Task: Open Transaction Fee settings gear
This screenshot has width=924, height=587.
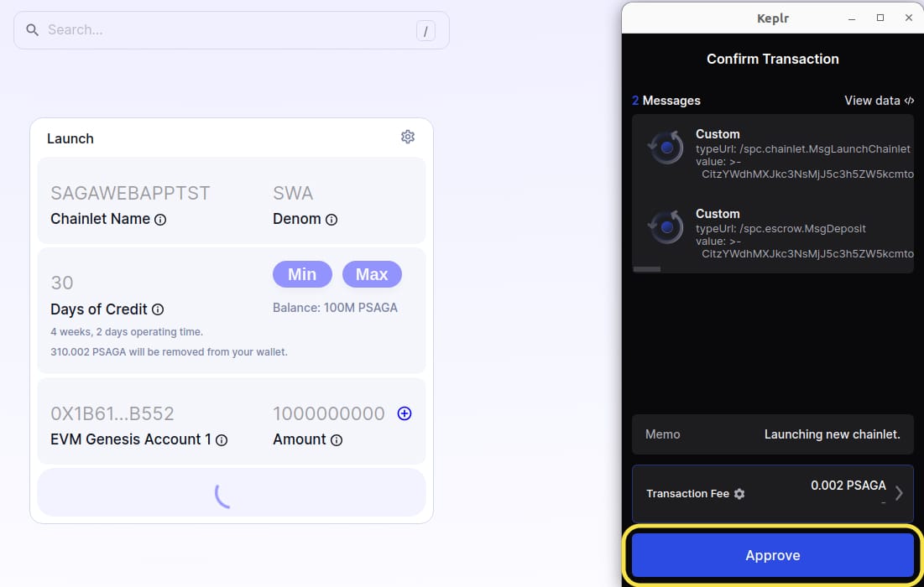Action: (x=739, y=494)
